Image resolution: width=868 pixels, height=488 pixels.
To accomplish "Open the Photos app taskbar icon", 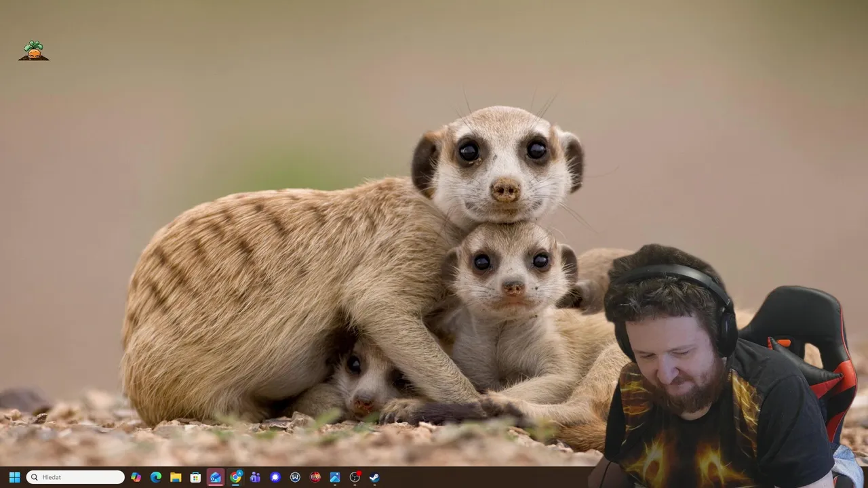I will (x=334, y=477).
